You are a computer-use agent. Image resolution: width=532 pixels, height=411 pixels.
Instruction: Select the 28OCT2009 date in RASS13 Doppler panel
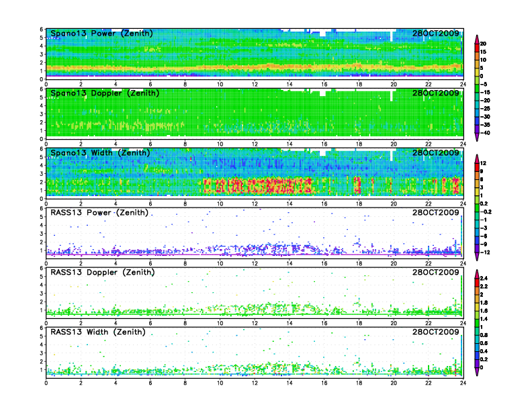436,272
